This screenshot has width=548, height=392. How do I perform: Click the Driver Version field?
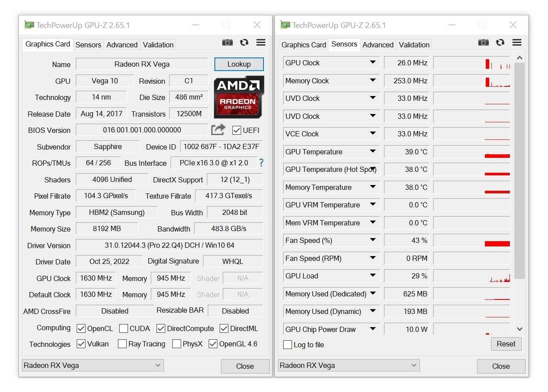coord(169,245)
